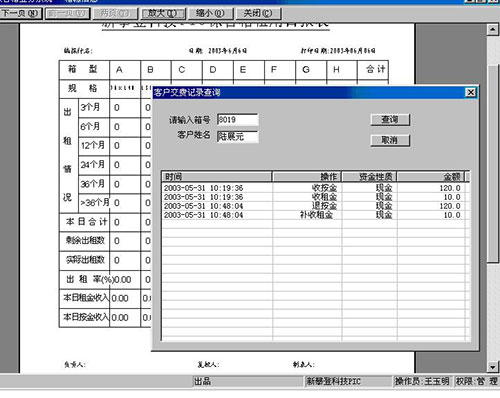The height and width of the screenshot is (398, 500).
Task: Click the 放大 (zoom in) toolbar button
Action: click(x=163, y=14)
